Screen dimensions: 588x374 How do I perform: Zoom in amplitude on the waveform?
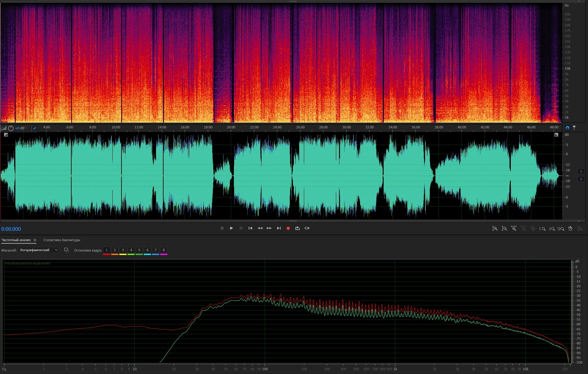tap(495, 229)
